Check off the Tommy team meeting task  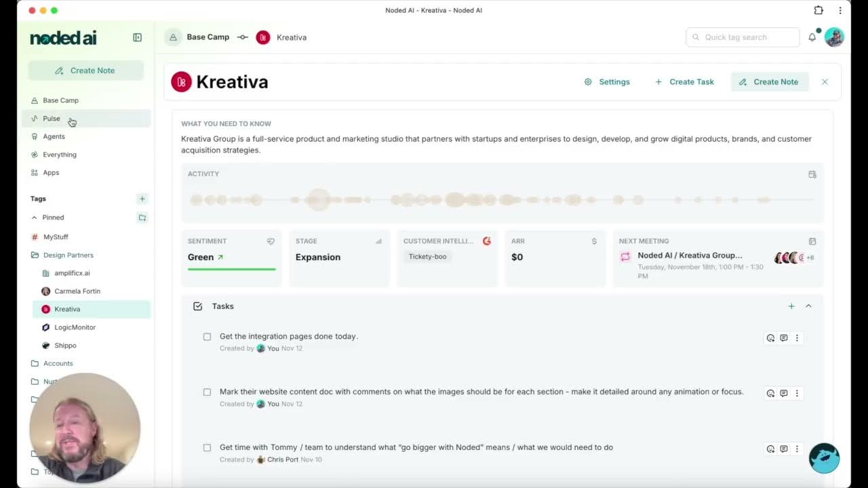[207, 448]
